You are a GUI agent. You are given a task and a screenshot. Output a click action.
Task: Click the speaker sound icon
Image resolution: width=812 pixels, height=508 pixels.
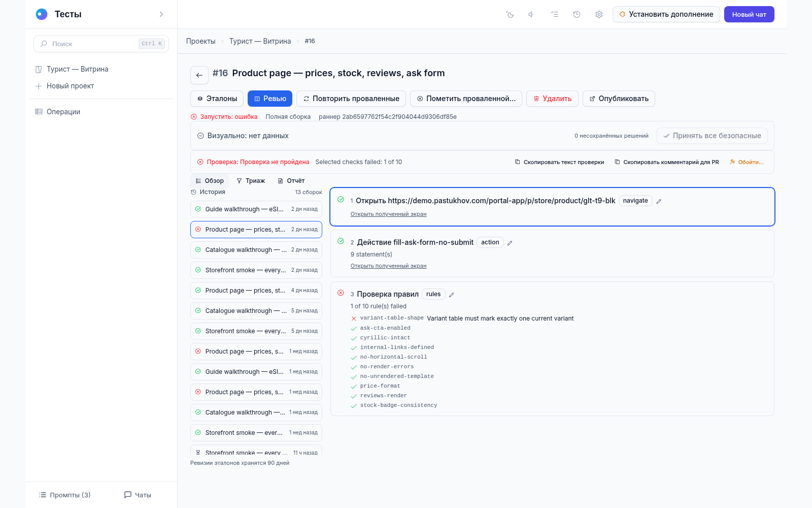(x=531, y=14)
